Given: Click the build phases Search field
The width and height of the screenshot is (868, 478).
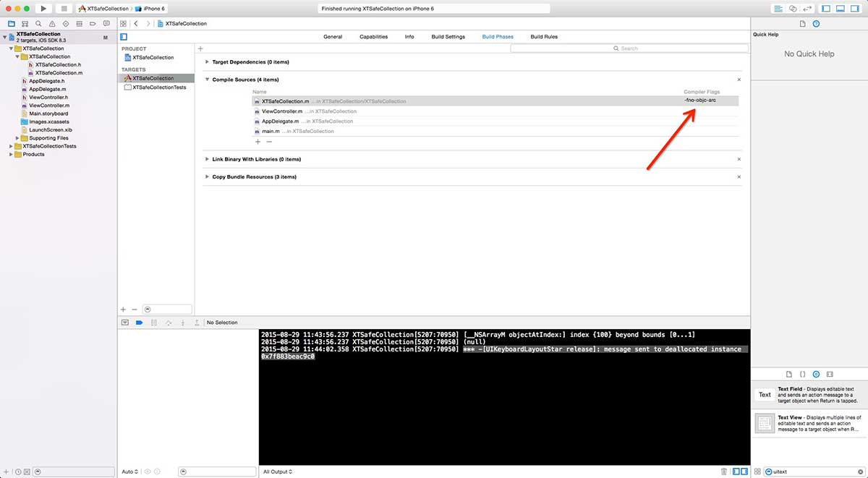Looking at the screenshot, I should 629,48.
